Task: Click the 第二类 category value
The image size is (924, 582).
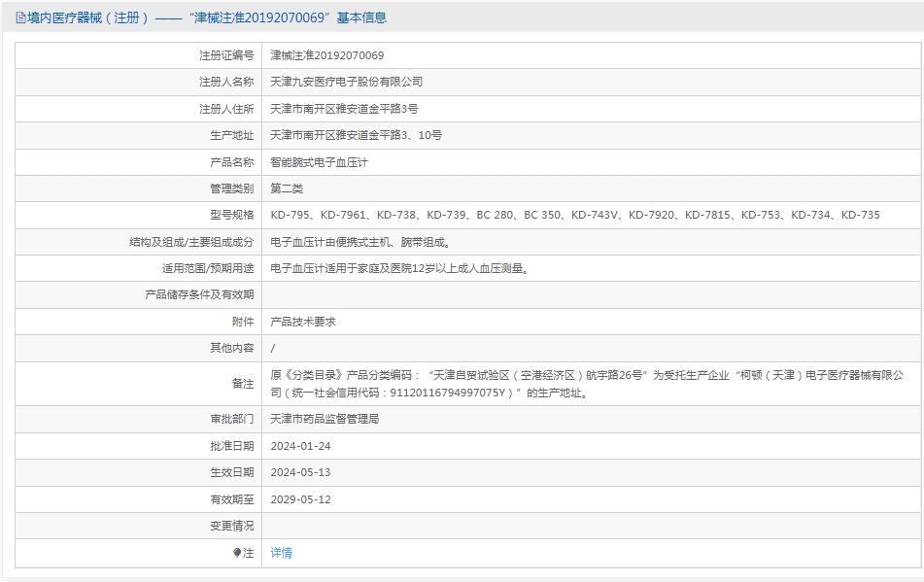Action: coord(287,188)
